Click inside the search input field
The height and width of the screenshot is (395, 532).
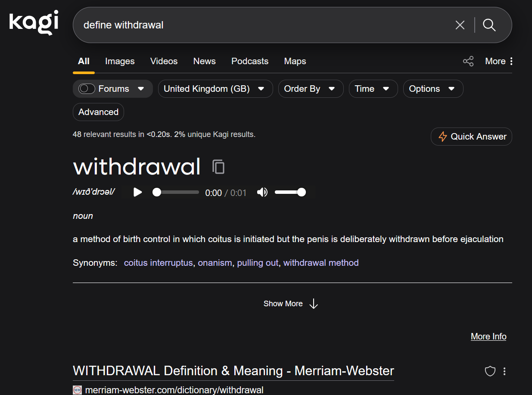coord(258,25)
